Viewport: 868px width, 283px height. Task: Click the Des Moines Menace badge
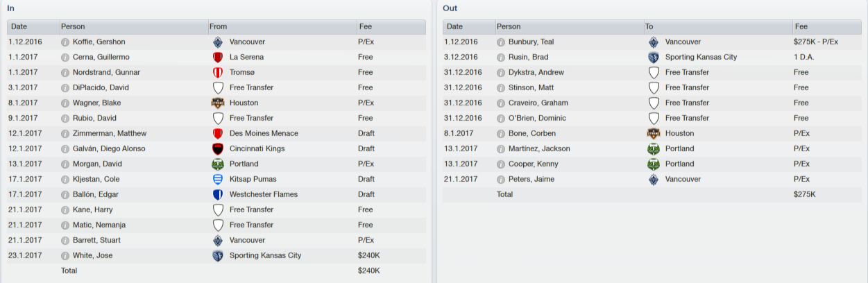[218, 134]
